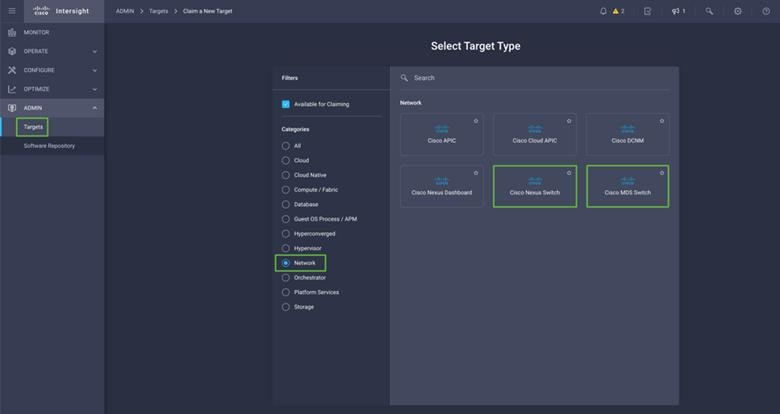Open Monitor in the sidebar
The height and width of the screenshot is (414, 780).
coord(36,32)
